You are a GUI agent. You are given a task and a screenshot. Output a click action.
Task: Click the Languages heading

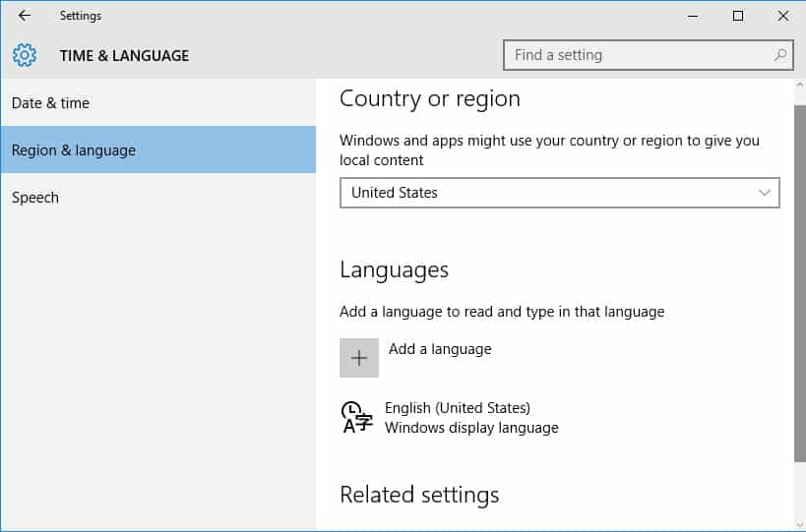pyautogui.click(x=394, y=270)
